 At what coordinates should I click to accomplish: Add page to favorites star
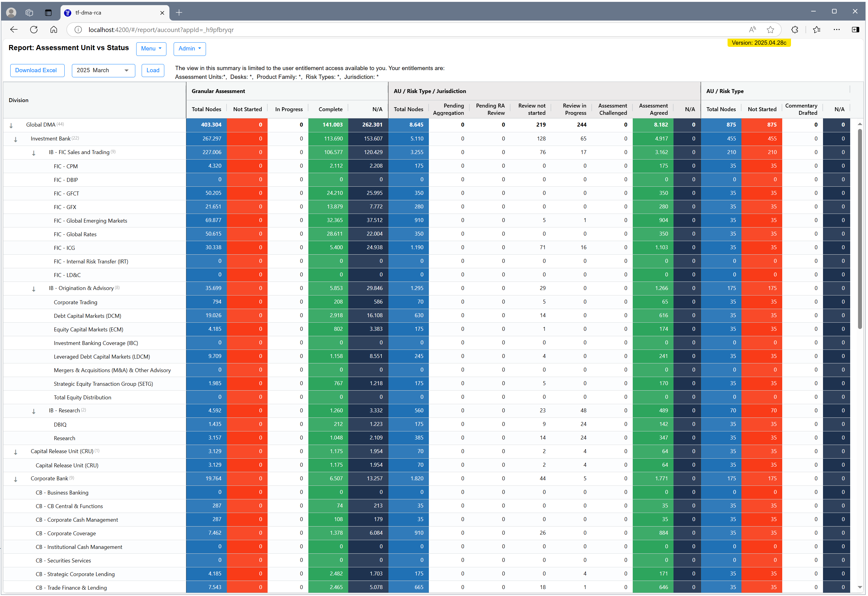tap(770, 30)
